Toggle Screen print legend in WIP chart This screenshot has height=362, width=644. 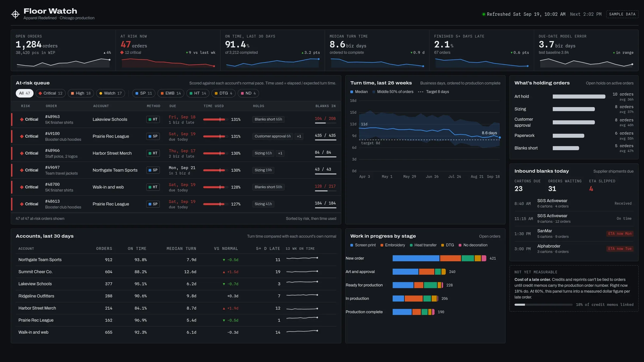click(x=363, y=245)
